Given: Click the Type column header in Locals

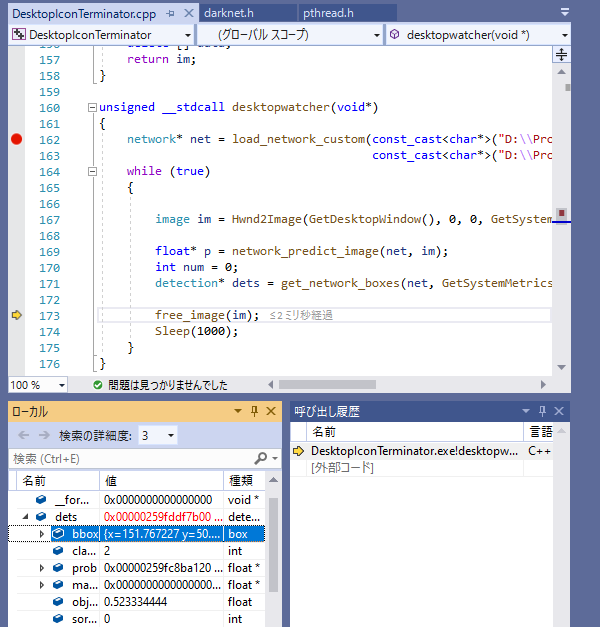Looking at the screenshot, I should (x=244, y=481).
